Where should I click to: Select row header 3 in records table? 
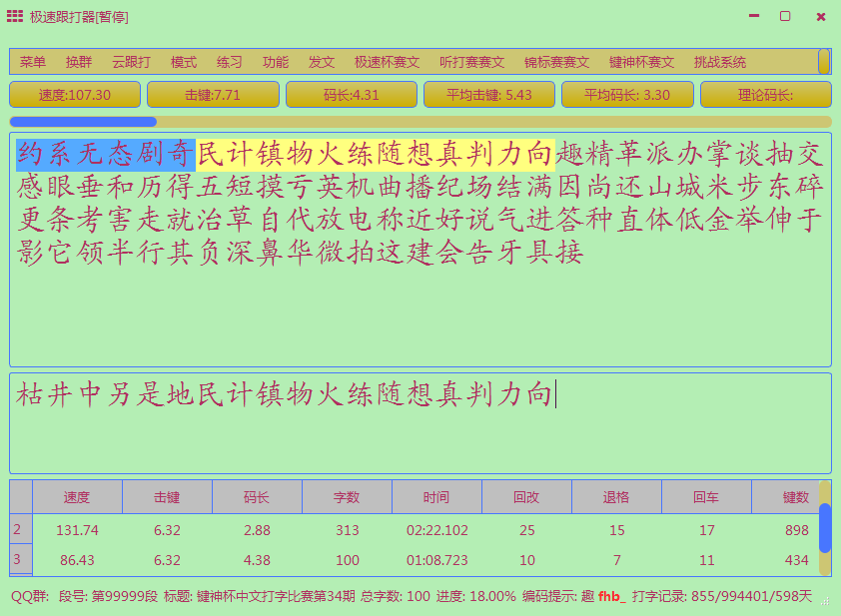pos(21,559)
